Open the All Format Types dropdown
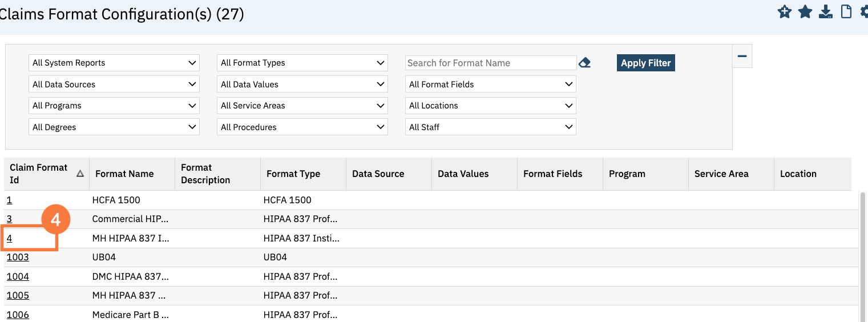868x322 pixels. [302, 63]
